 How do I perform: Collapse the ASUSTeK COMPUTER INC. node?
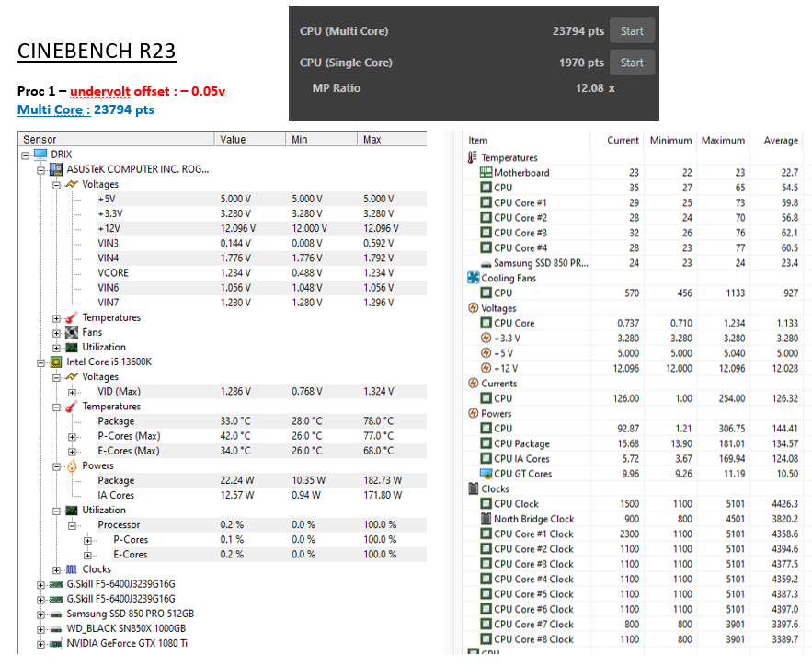(40, 170)
